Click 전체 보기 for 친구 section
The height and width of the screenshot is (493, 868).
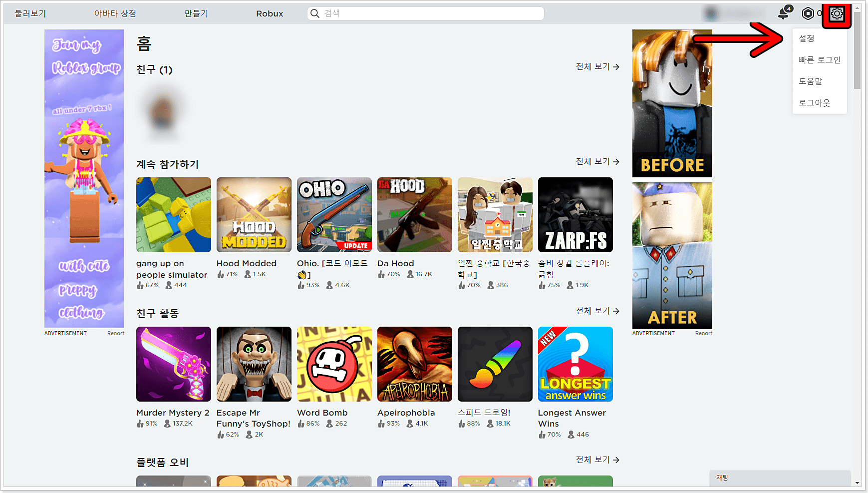597,66
